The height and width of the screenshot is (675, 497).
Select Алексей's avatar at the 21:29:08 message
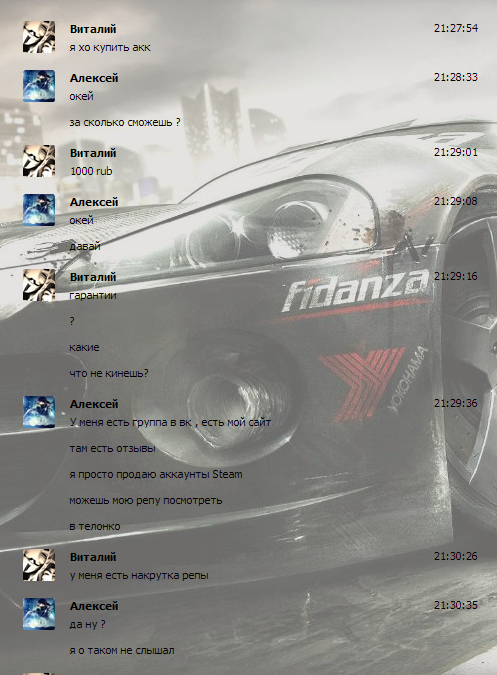click(x=39, y=210)
